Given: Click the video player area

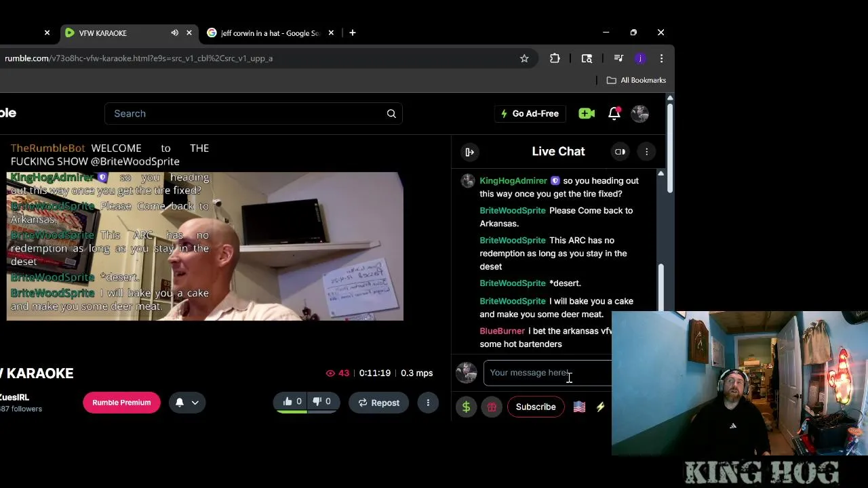Looking at the screenshot, I should [x=205, y=246].
